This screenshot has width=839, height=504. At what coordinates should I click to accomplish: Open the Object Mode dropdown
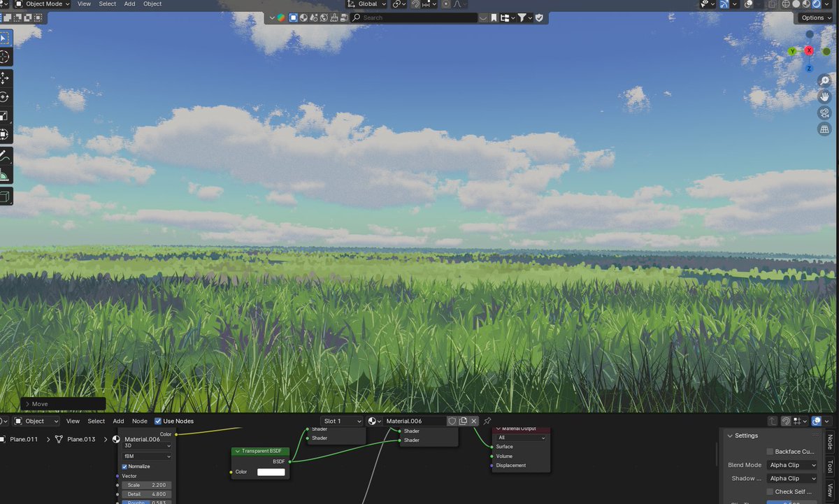(42, 4)
